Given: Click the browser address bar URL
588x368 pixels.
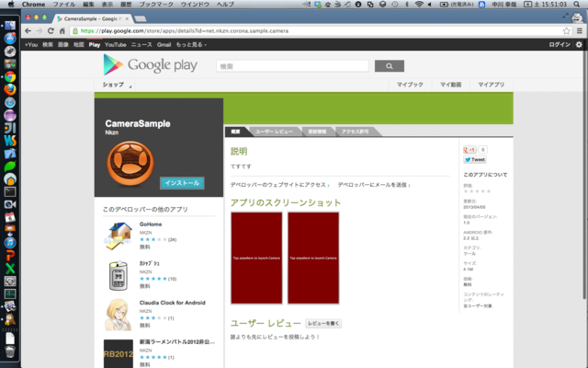Looking at the screenshot, I should point(184,30).
